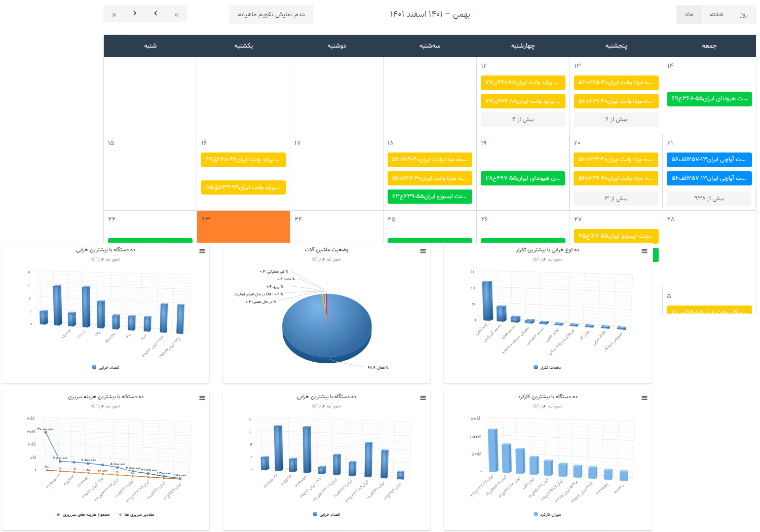Open hamburger menu of وضعیت ماشین آلات chart
The height and width of the screenshot is (532, 760).
click(423, 251)
